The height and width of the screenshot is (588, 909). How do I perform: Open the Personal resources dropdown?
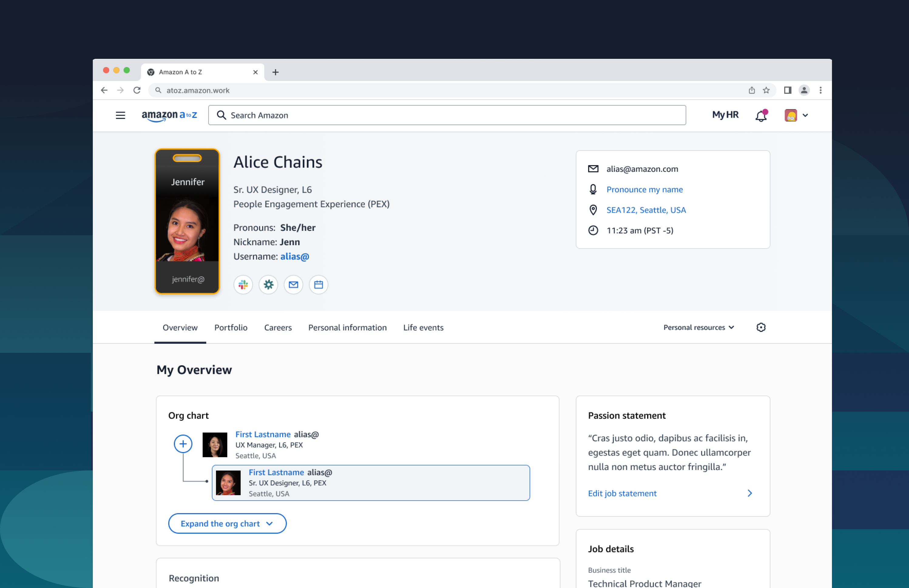pyautogui.click(x=698, y=327)
